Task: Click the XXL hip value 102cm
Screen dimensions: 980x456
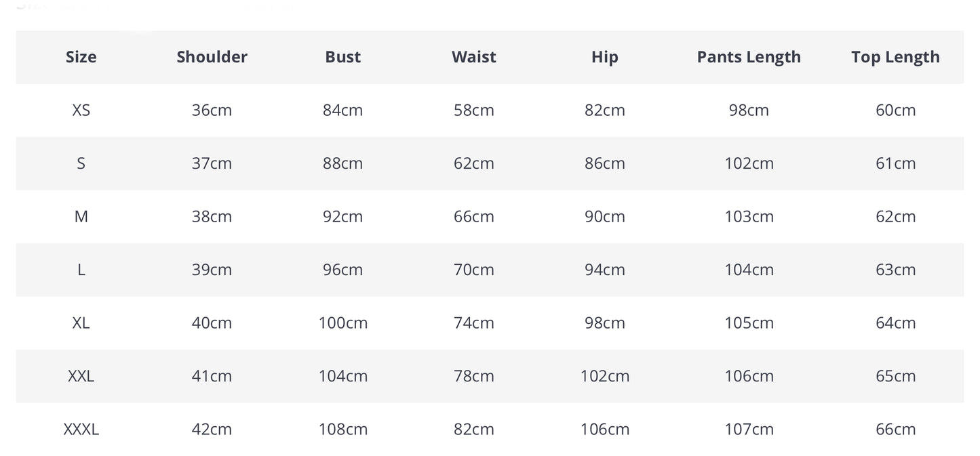Action: [604, 375]
